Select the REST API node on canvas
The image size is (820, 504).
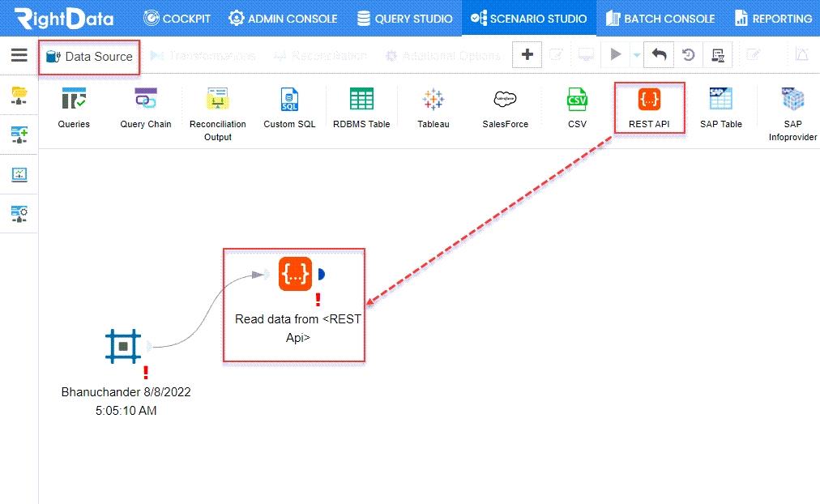[x=295, y=274]
